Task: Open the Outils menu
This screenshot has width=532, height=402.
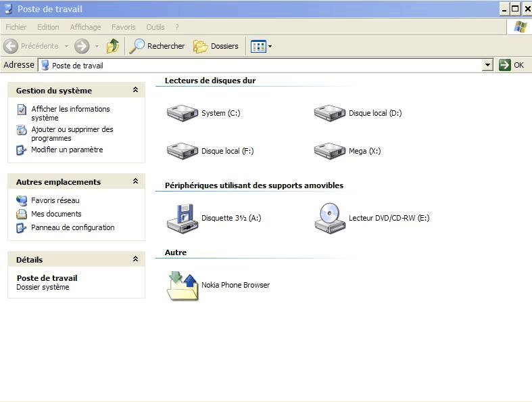Action: 155,27
